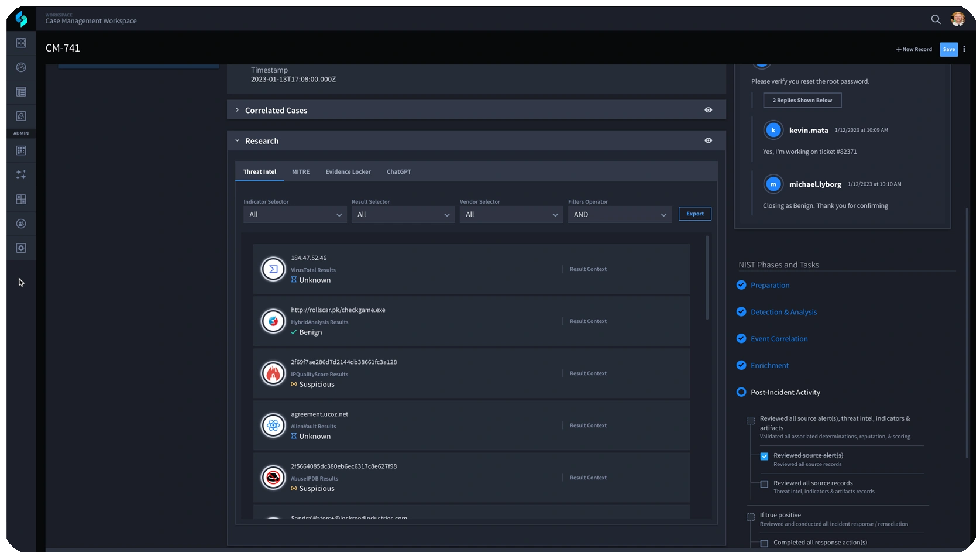Image resolution: width=980 pixels, height=556 pixels.
Task: Open the Indicator Selector dropdown
Action: [x=294, y=215]
